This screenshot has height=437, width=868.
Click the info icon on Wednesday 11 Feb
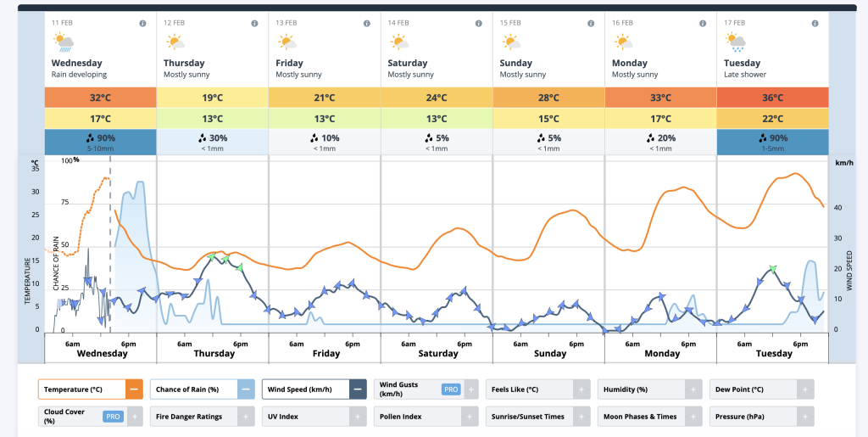click(x=143, y=23)
